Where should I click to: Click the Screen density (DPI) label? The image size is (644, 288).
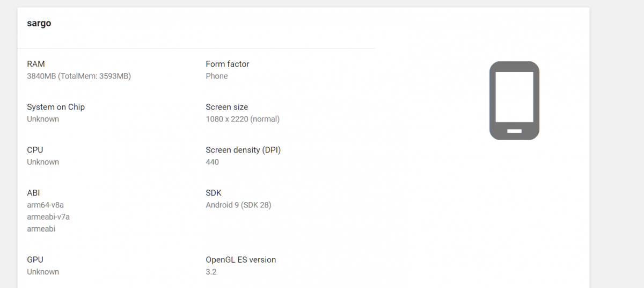click(x=243, y=150)
